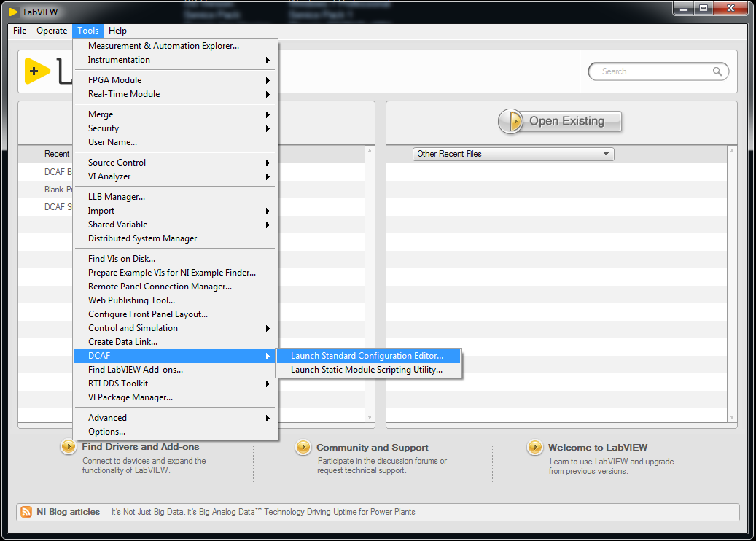
Task: Choose Launch Static Module Scripting Utility
Action: tap(367, 370)
